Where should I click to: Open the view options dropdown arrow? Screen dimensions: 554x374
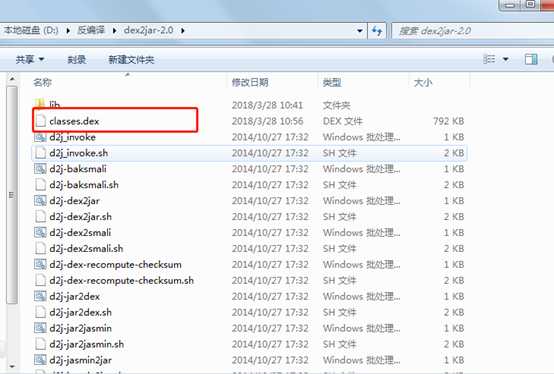pyautogui.click(x=506, y=59)
